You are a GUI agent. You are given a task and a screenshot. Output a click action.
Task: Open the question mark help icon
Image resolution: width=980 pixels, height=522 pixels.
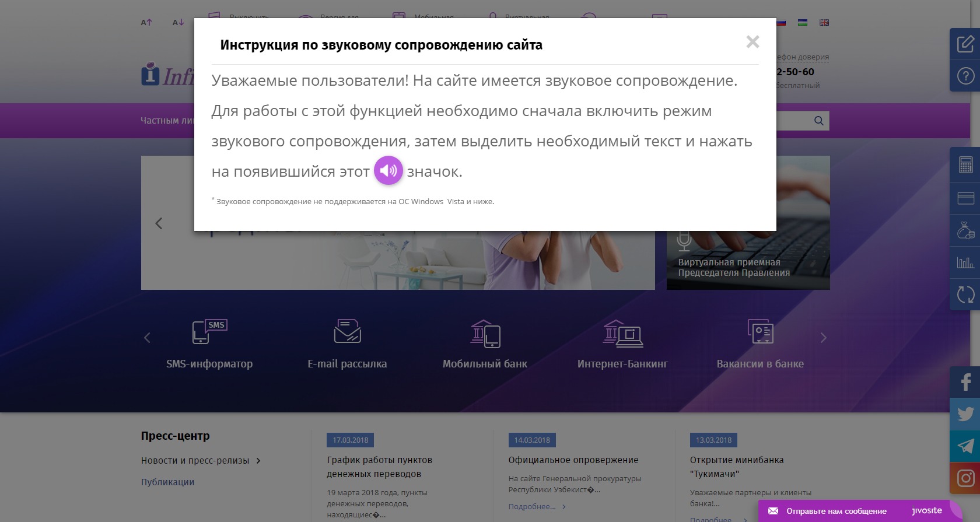965,76
